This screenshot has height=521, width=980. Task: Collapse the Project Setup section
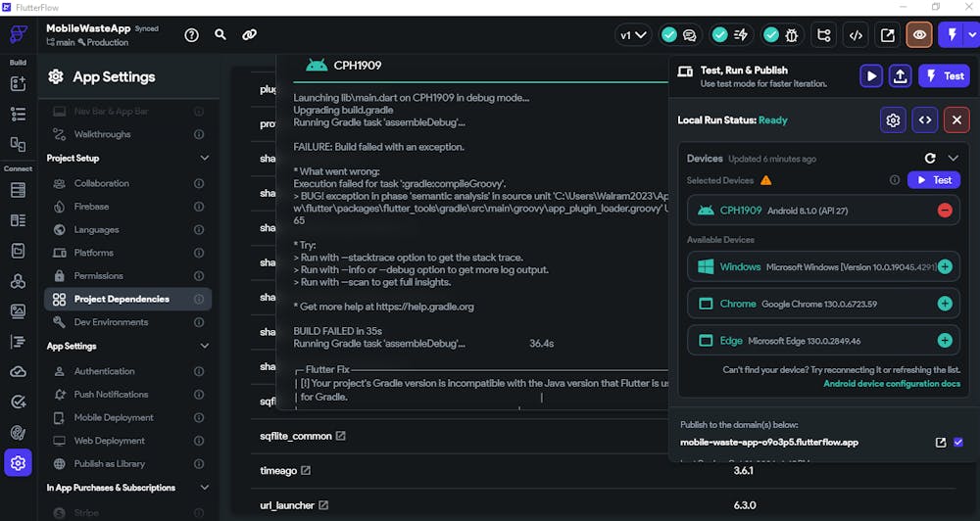coord(205,158)
